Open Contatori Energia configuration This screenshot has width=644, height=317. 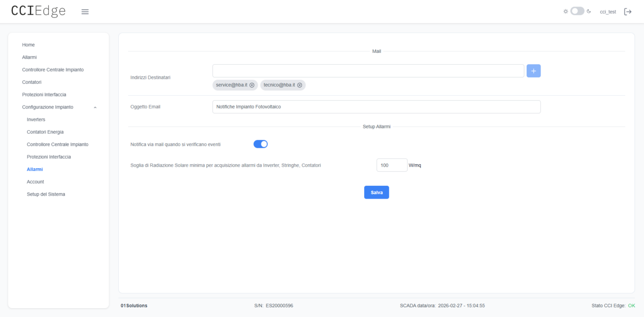[x=45, y=132]
